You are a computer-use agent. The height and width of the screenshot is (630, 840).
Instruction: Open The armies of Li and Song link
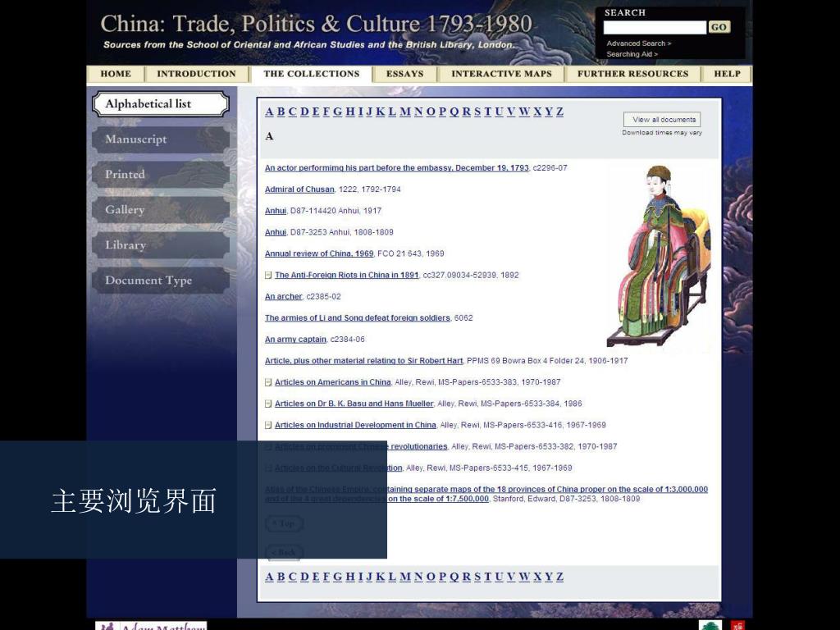(x=358, y=318)
